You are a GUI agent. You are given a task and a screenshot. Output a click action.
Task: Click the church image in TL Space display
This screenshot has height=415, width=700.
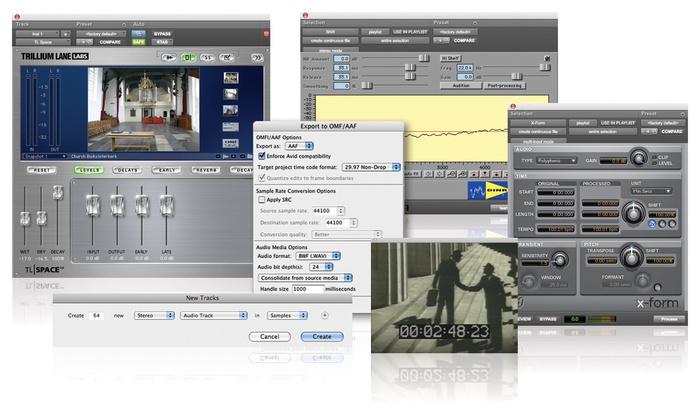(x=143, y=109)
